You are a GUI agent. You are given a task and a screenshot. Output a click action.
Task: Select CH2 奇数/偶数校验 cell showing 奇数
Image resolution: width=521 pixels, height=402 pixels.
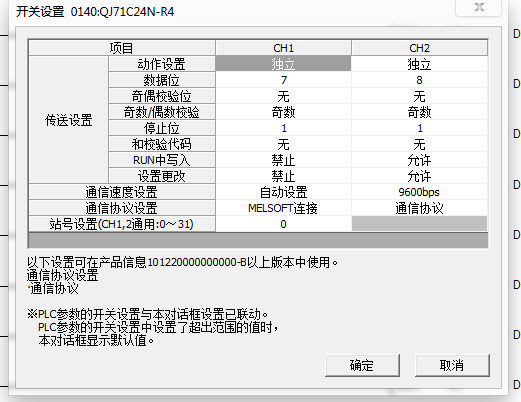(x=419, y=112)
